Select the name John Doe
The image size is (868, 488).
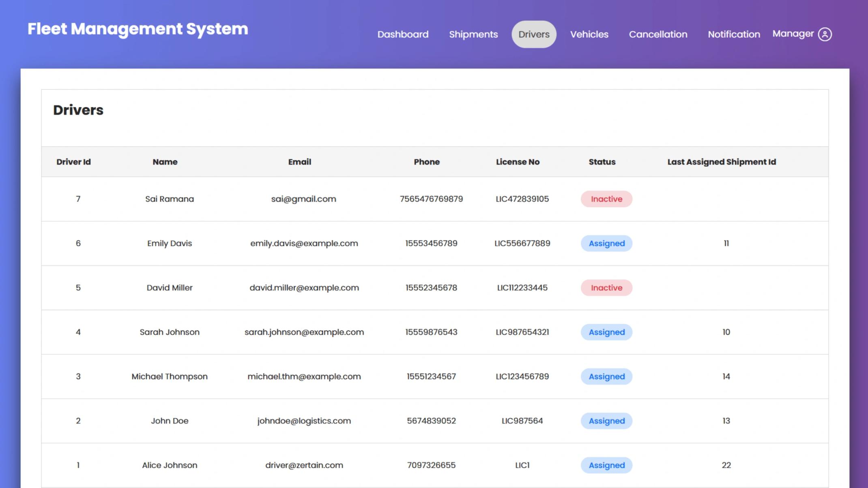tap(170, 421)
